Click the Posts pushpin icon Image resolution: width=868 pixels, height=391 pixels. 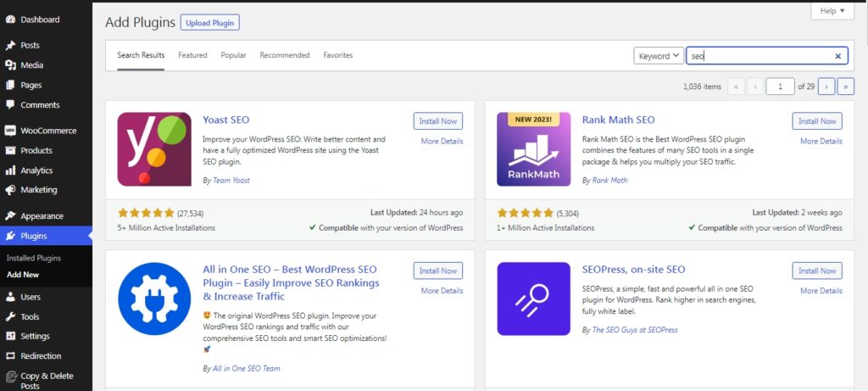coord(10,46)
